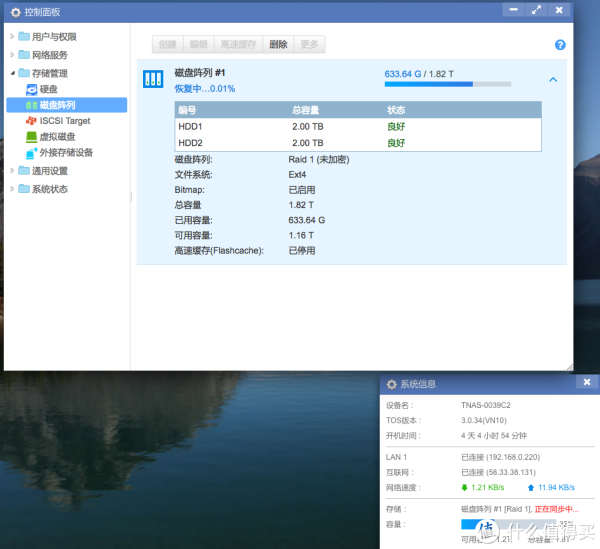Click the 创建 (create) button
Image resolution: width=600 pixels, height=549 pixels.
pyautogui.click(x=167, y=45)
